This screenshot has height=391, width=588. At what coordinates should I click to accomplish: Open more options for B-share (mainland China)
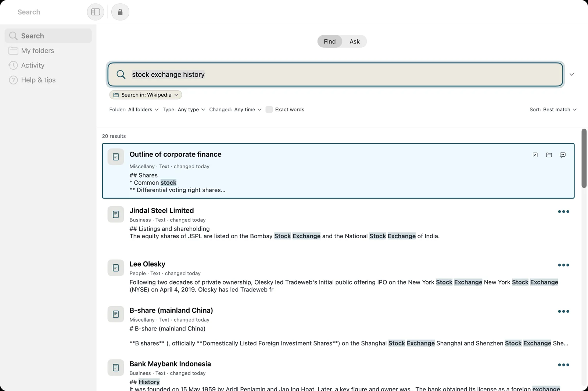click(x=563, y=311)
